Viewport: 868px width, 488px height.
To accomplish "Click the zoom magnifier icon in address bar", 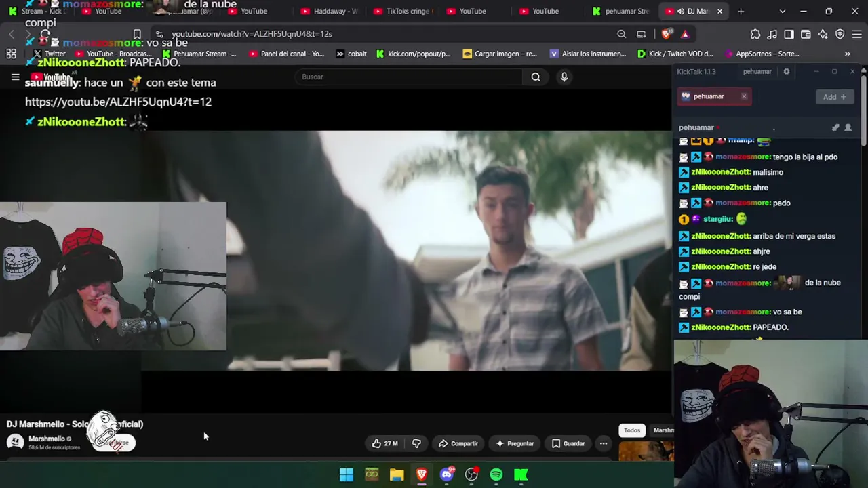I will pos(621,34).
